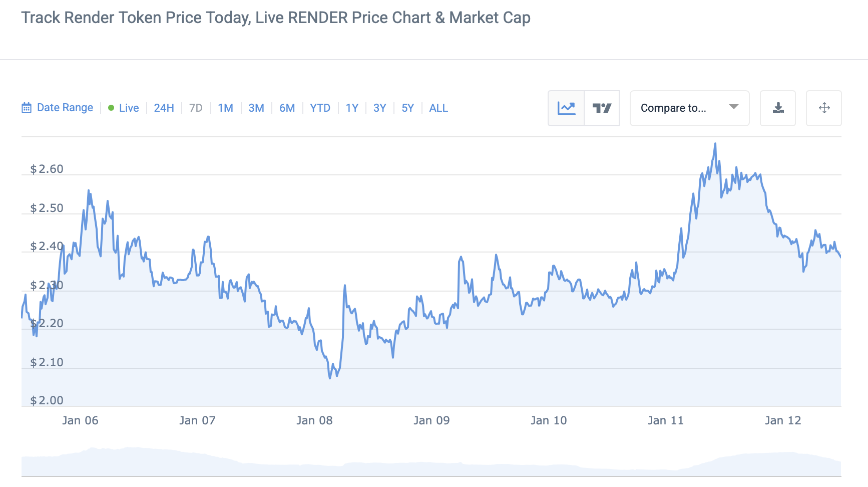
Task: Show ALL price history
Action: tap(439, 108)
